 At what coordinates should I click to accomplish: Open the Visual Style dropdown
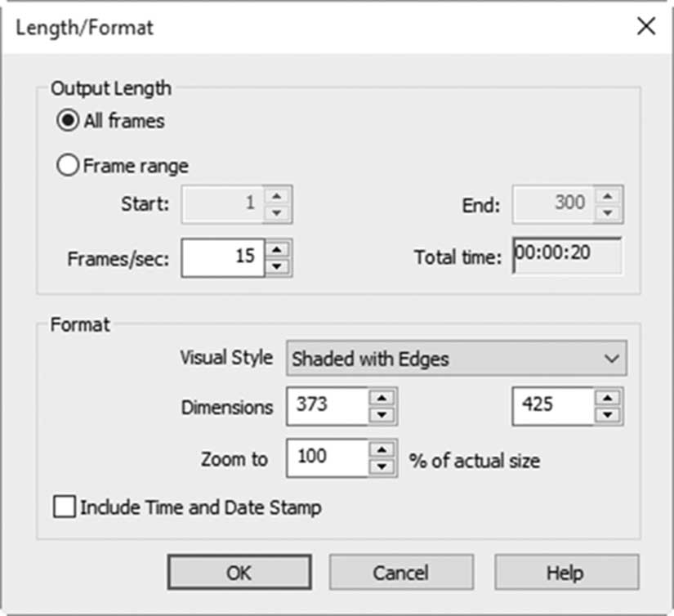click(x=457, y=359)
